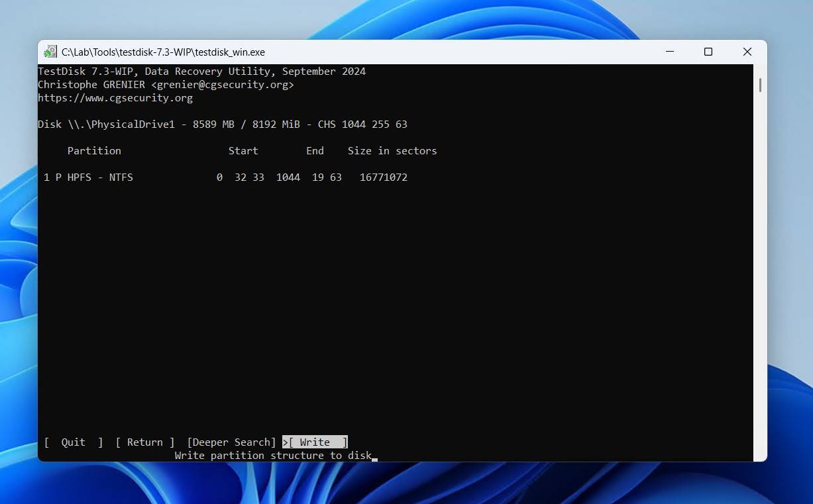Click the Disk PhysicalDrive1 information line
Viewport: 813px width, 504px height.
[x=223, y=125]
